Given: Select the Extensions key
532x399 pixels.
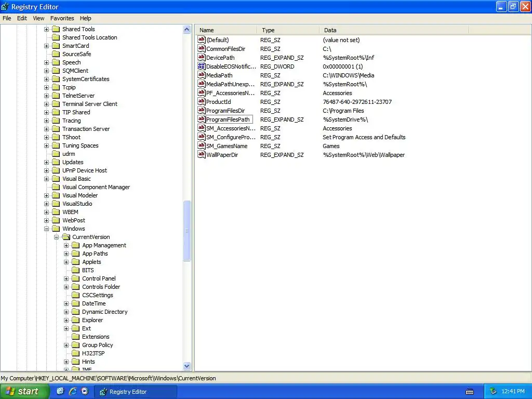Looking at the screenshot, I should [96, 337].
